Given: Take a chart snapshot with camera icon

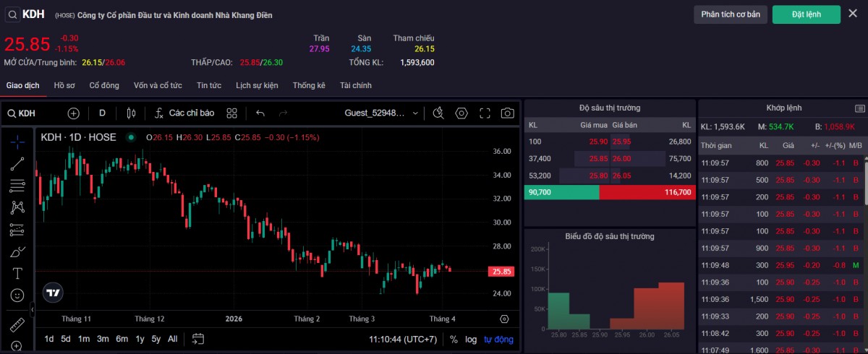Looking at the screenshot, I should (508, 113).
